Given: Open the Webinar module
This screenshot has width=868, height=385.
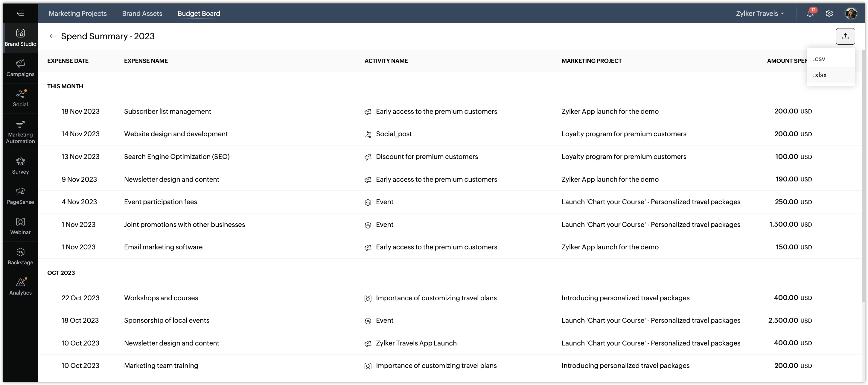Looking at the screenshot, I should (x=20, y=226).
